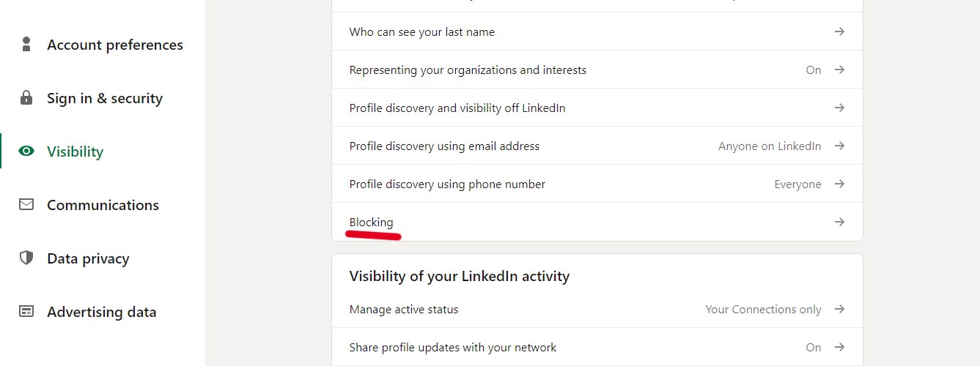The image size is (980, 366).
Task: Open the Blocking settings link
Action: pyautogui.click(x=371, y=222)
